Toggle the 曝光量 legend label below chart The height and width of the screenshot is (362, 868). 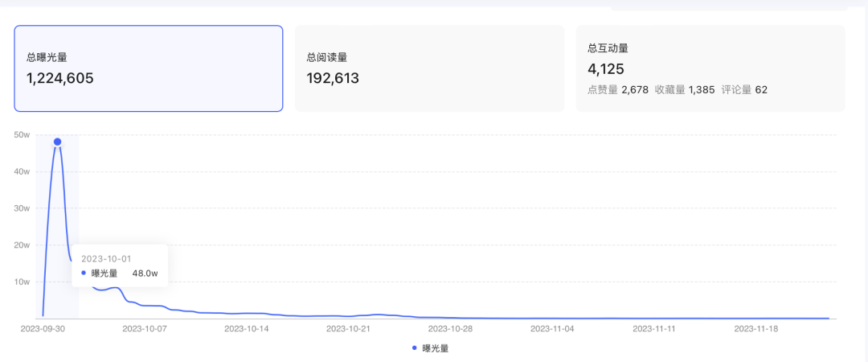coord(436,348)
